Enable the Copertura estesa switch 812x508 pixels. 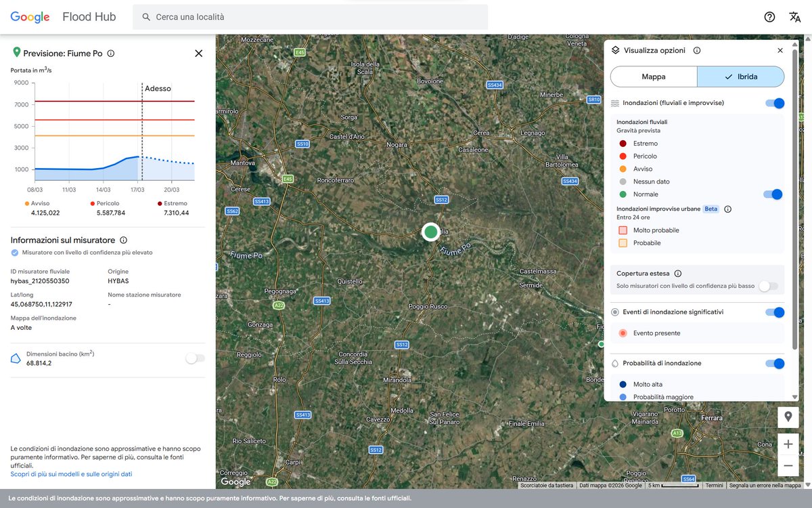click(x=768, y=286)
